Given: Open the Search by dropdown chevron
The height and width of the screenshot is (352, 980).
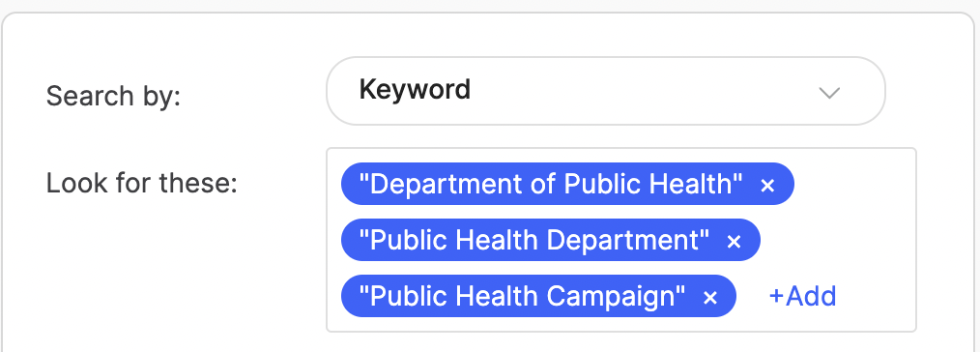Looking at the screenshot, I should [x=829, y=93].
